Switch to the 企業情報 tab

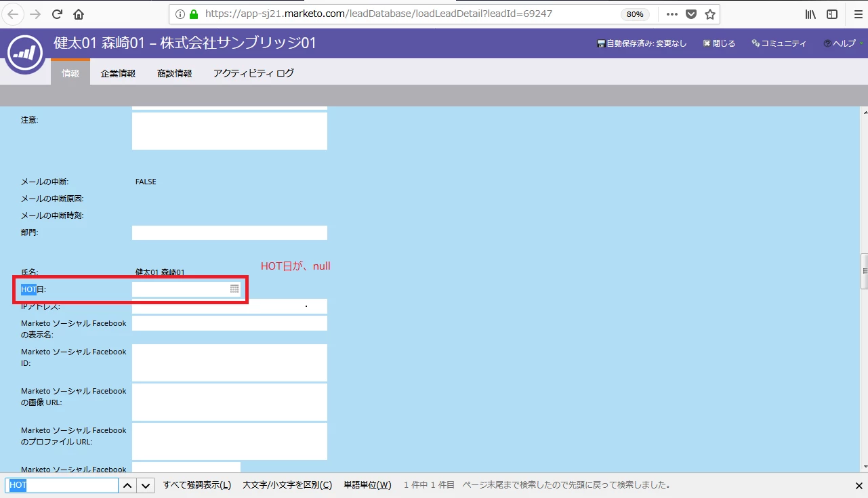coord(118,73)
